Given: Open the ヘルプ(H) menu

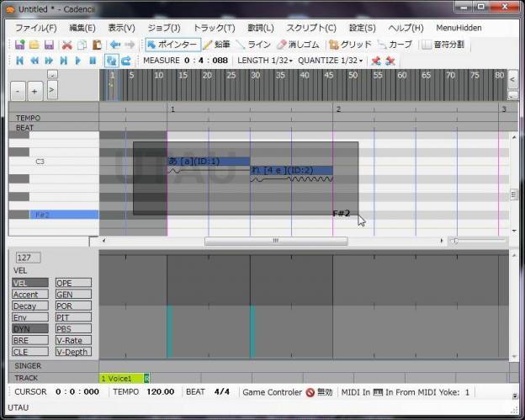Looking at the screenshot, I should (x=406, y=28).
